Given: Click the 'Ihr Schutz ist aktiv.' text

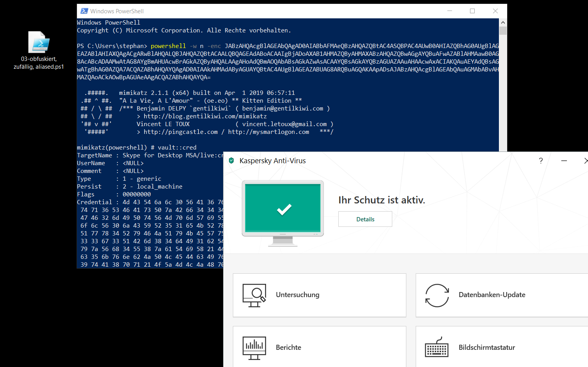Looking at the screenshot, I should pos(381,200).
